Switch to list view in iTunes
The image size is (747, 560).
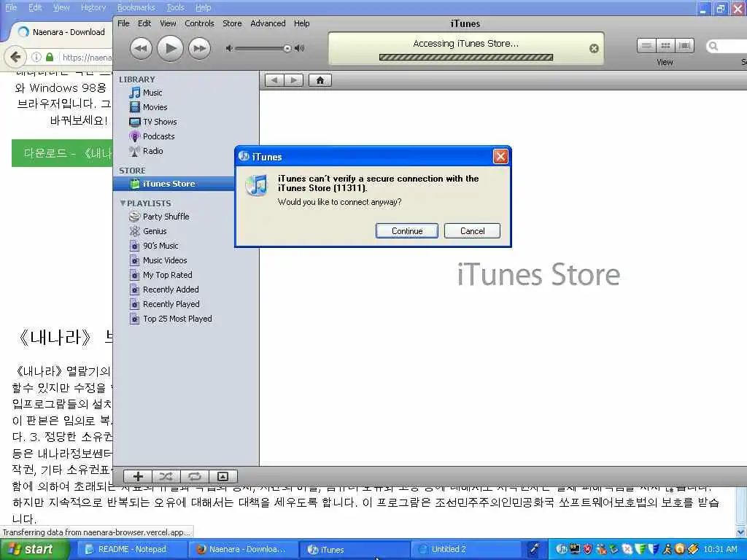pos(646,46)
